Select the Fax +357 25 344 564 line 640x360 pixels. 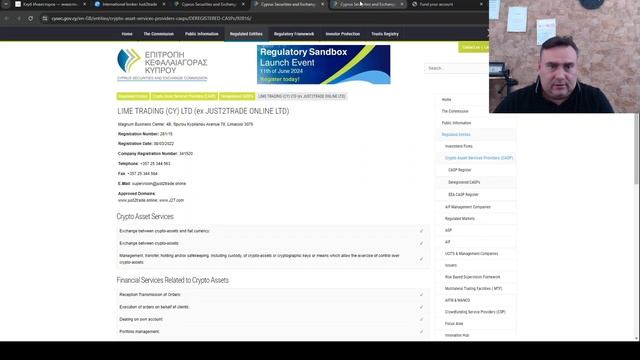[138, 173]
